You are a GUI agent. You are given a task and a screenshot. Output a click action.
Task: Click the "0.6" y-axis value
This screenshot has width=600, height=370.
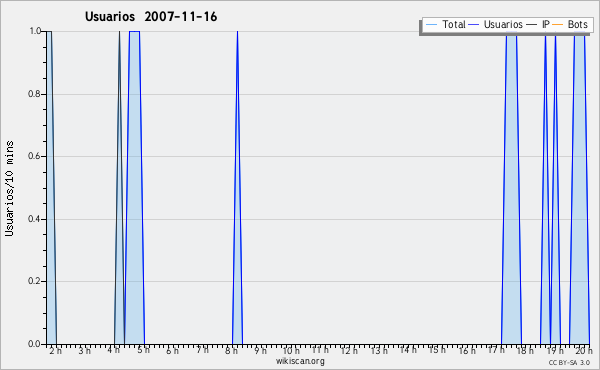point(35,156)
